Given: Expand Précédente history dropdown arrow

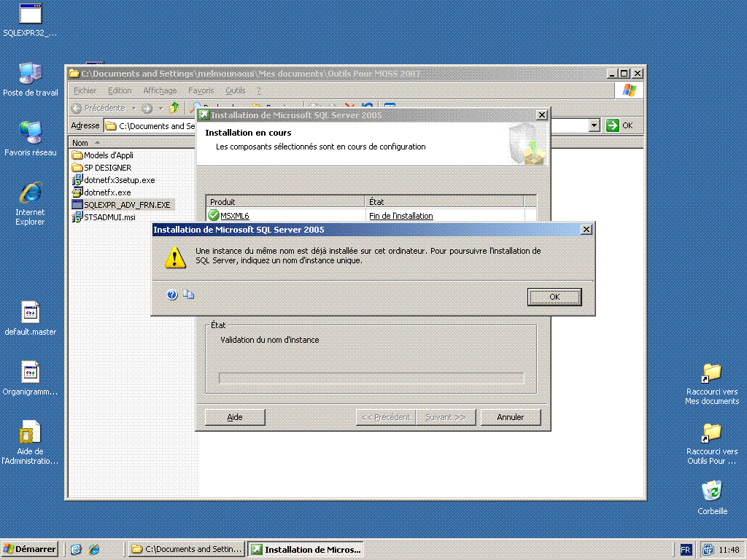Looking at the screenshot, I should tap(134, 108).
